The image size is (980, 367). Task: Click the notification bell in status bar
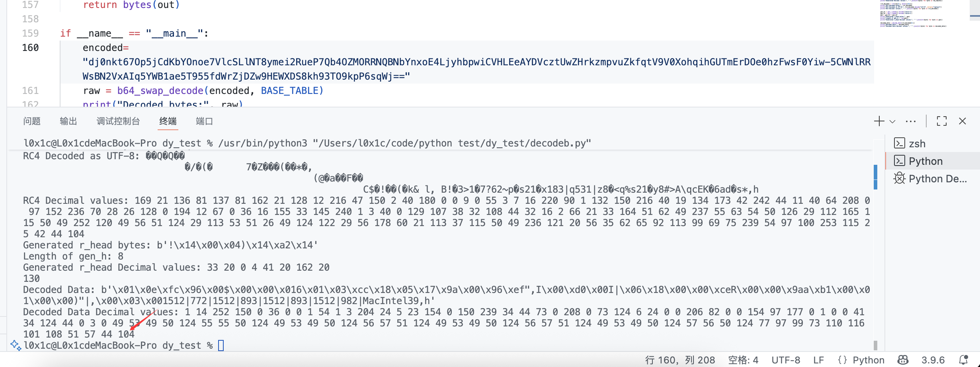point(963,360)
